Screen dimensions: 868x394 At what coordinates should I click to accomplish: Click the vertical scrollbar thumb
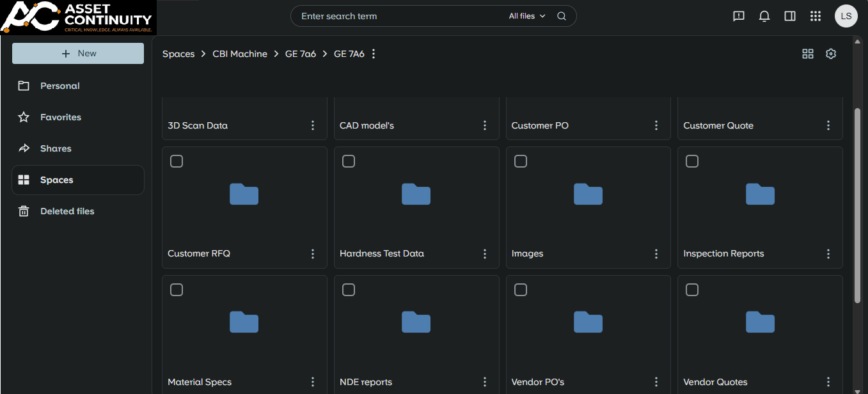[858, 205]
